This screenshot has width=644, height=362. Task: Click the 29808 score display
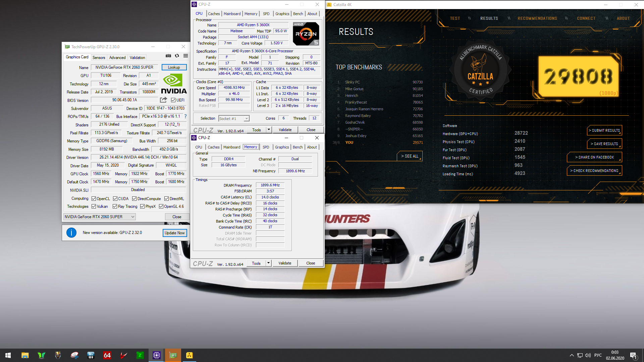[579, 76]
